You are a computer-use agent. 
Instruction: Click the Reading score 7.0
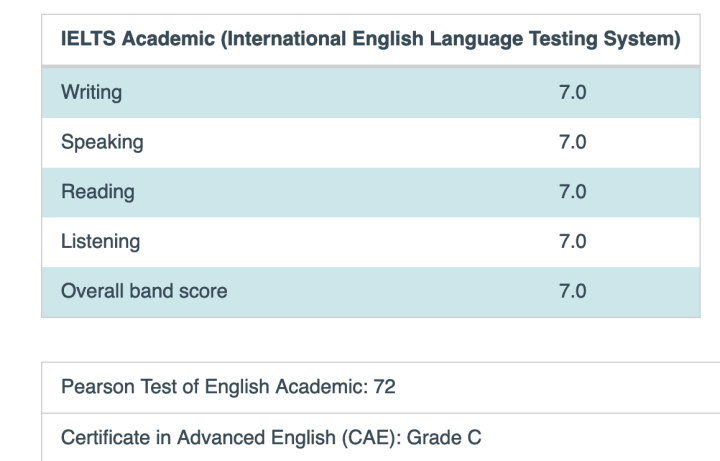pos(573,191)
